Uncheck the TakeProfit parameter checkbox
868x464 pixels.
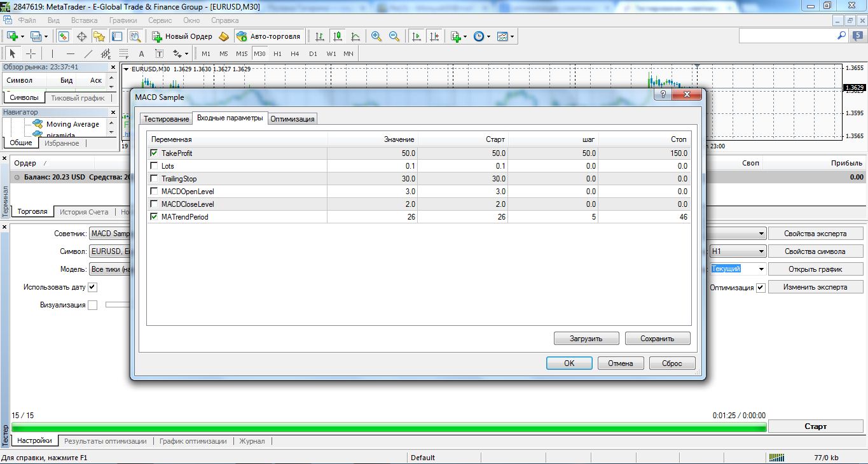(x=153, y=153)
